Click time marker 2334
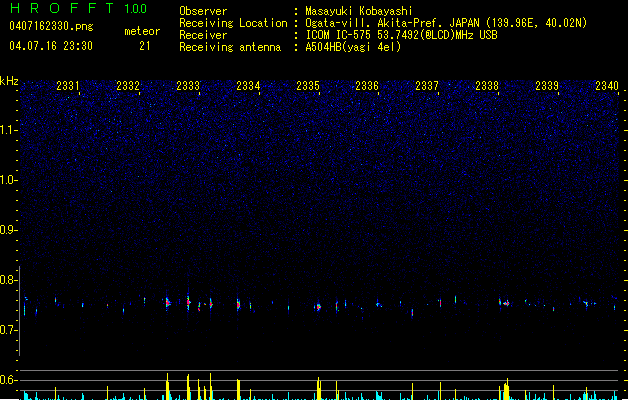Image resolution: width=629 pixels, height=400 pixels. click(248, 86)
